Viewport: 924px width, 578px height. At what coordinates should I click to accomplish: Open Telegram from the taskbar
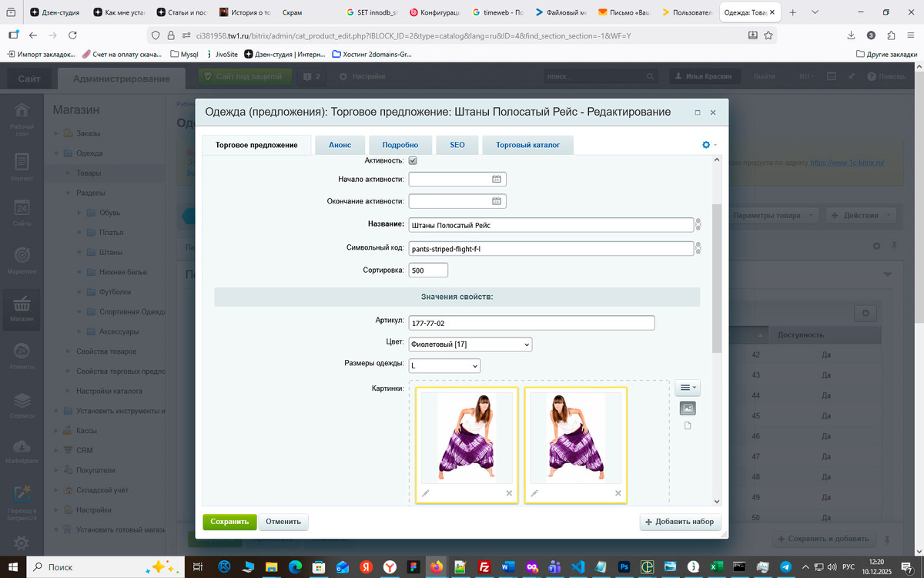point(785,566)
